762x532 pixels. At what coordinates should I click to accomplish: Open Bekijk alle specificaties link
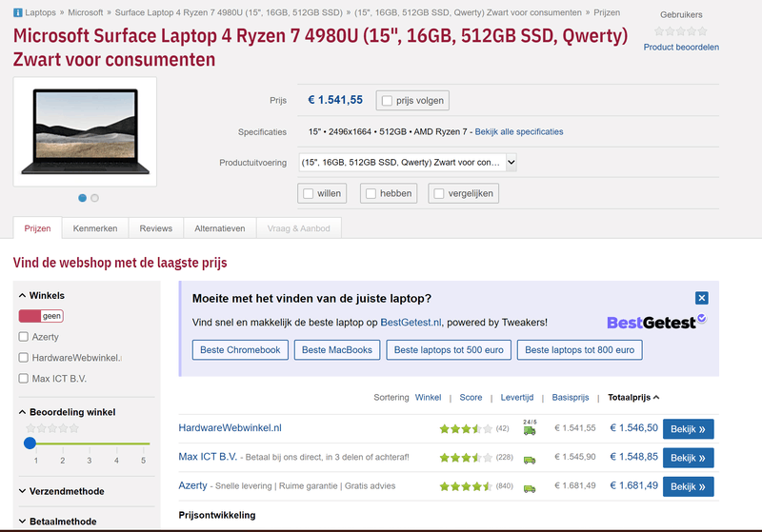(x=518, y=131)
